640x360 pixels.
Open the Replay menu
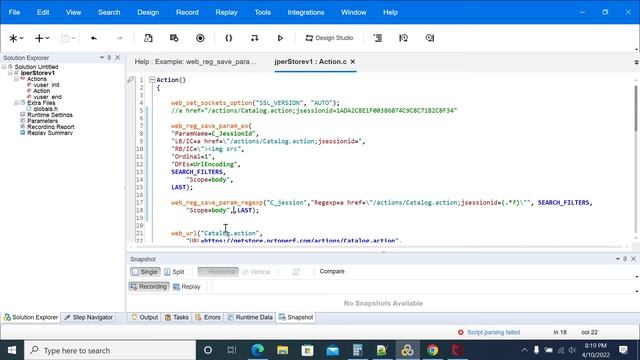(x=227, y=12)
